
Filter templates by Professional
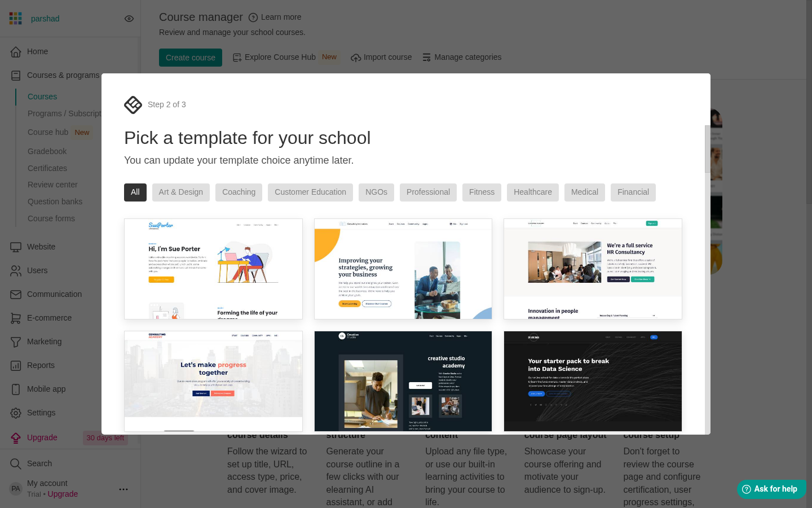coord(428,192)
